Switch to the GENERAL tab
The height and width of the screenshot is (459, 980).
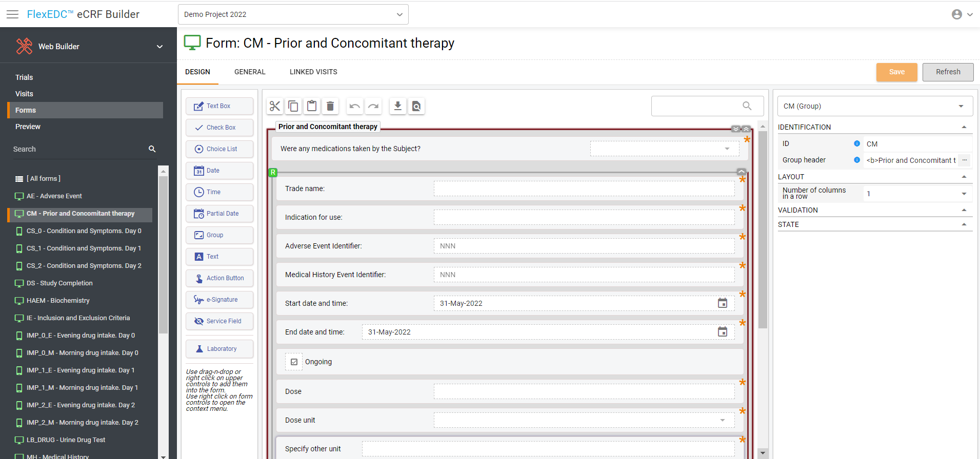click(250, 72)
